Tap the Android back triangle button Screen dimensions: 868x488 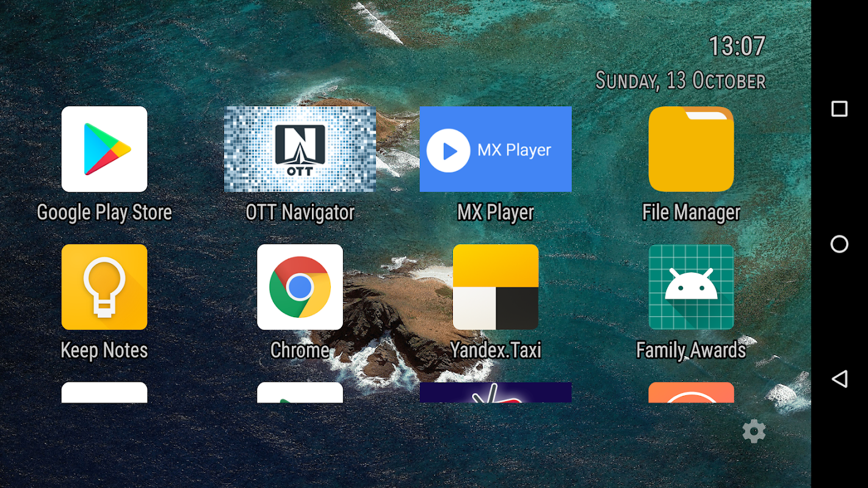[x=839, y=379]
